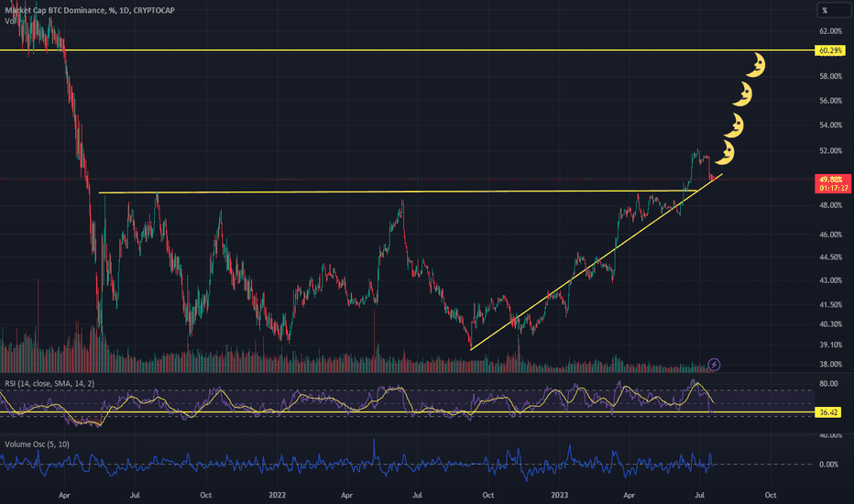Open the % scale mode button
This screenshot has width=854, height=504.
tap(833, 10)
